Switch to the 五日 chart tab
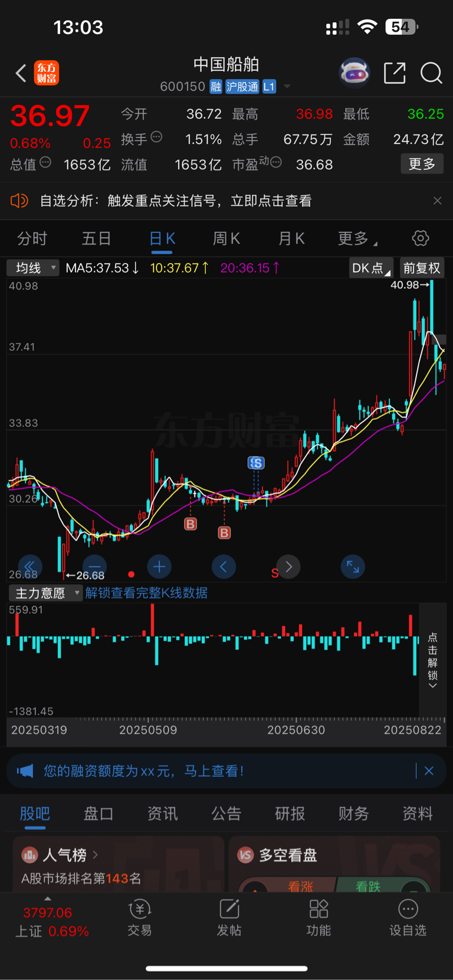The image size is (453, 980). [x=96, y=239]
